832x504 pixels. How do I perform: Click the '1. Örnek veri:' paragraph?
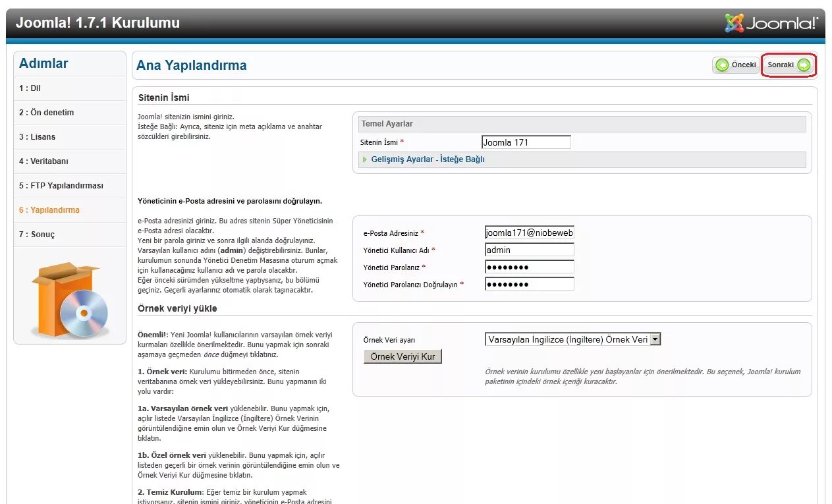[x=233, y=381]
